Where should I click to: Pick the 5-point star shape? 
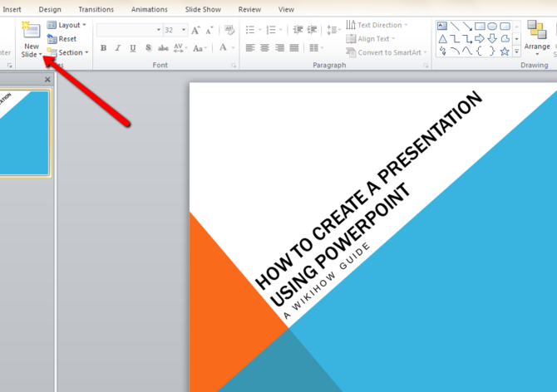(505, 51)
